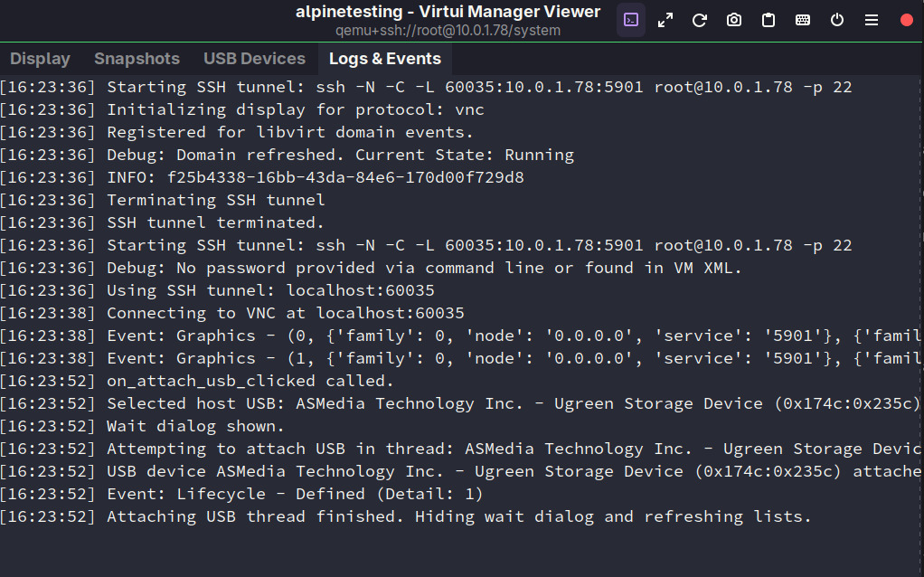Open the console terminal panel
This screenshot has height=577, width=924.
point(630,19)
